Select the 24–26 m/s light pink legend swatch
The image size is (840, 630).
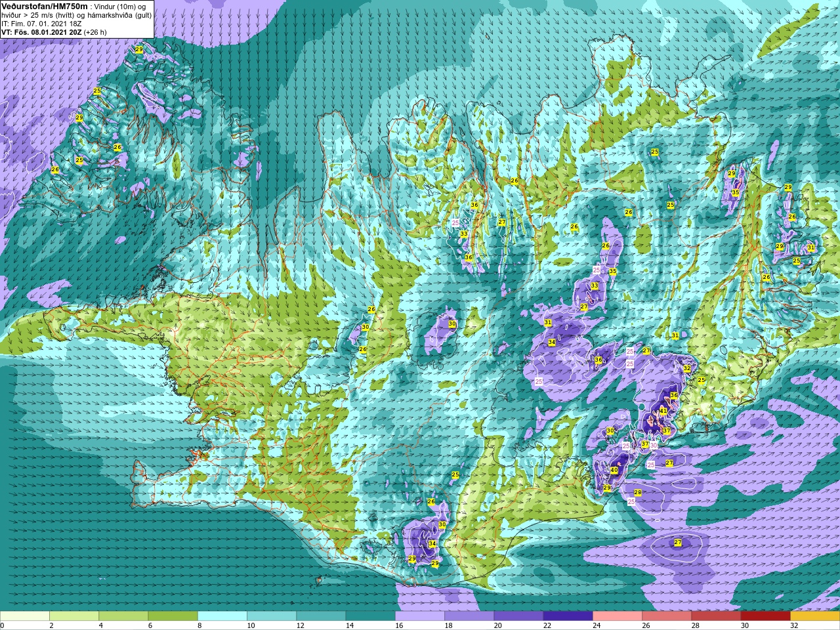[x=618, y=616]
